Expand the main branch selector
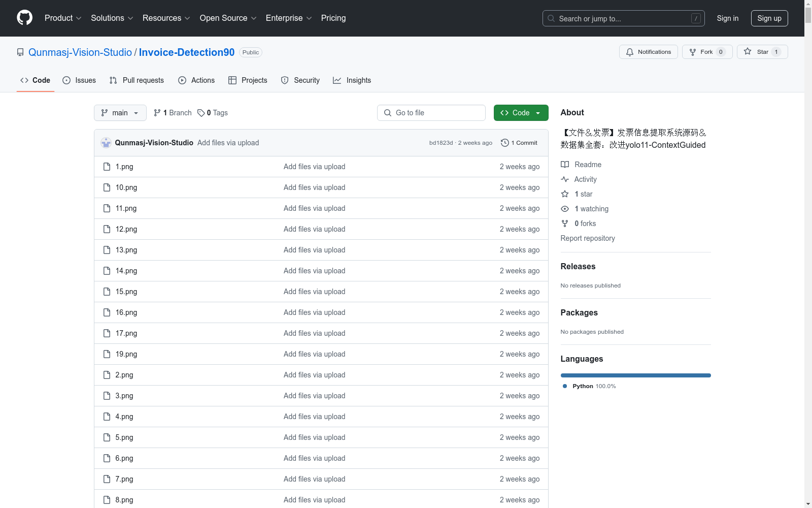812x508 pixels. pyautogui.click(x=120, y=113)
